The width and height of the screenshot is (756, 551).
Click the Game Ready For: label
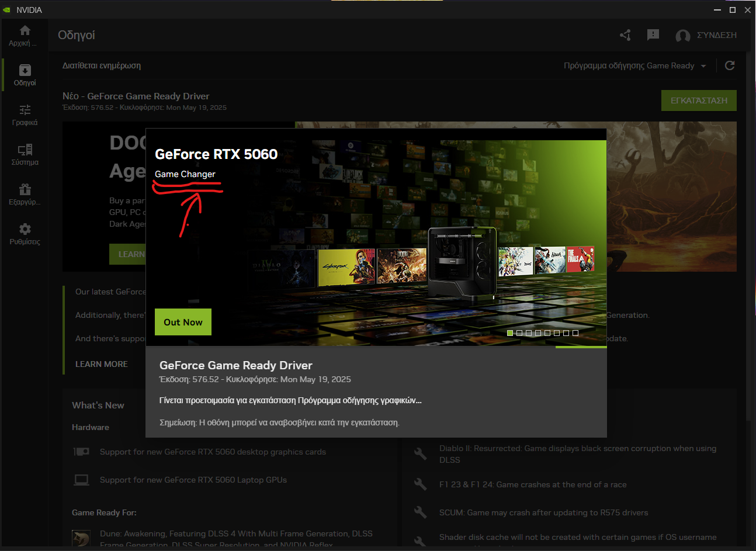pos(104,512)
